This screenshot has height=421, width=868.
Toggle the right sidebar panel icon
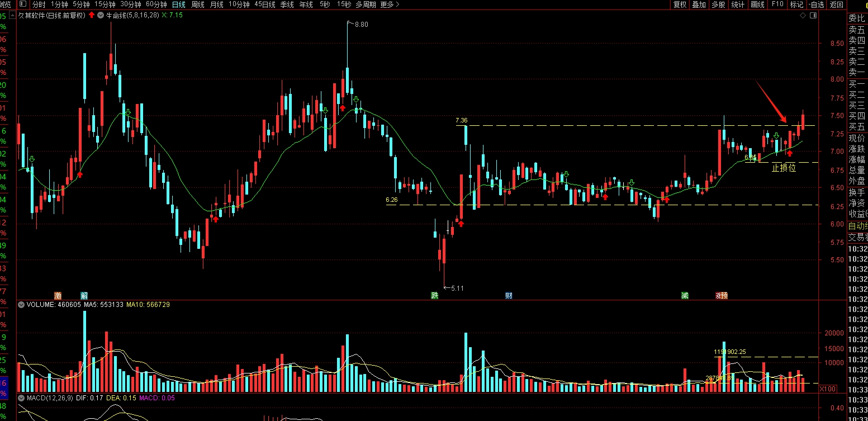[x=813, y=16]
